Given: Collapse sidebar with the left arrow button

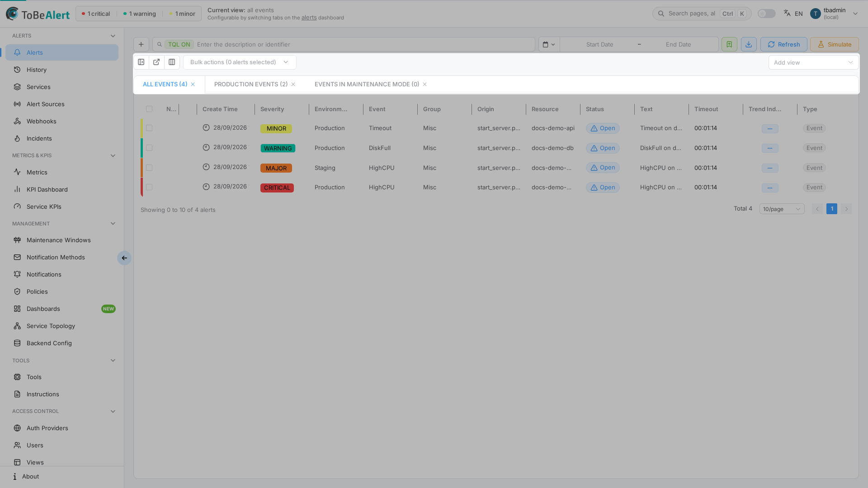Looking at the screenshot, I should (124, 258).
